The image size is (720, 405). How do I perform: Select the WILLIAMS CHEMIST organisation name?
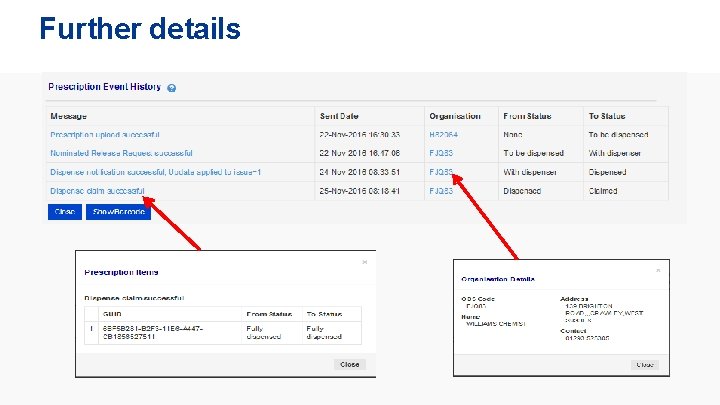click(495, 324)
